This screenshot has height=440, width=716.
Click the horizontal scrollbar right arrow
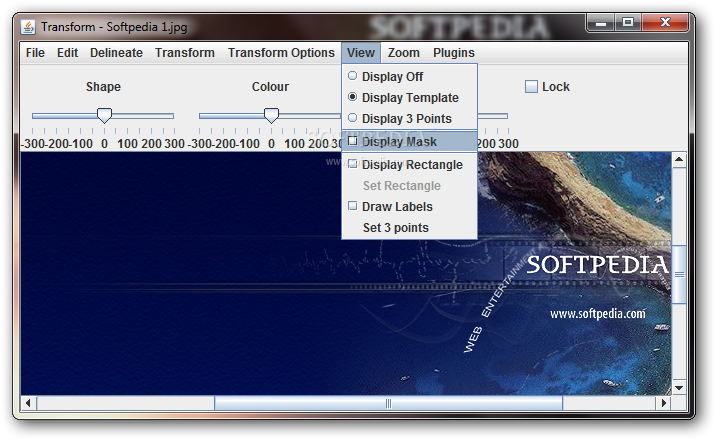(x=664, y=403)
